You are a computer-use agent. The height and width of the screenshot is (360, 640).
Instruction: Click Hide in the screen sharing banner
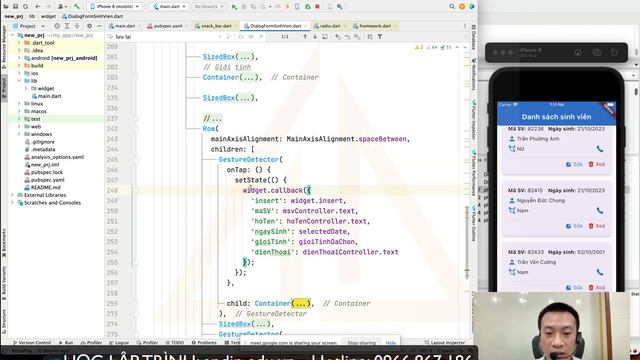[x=391, y=342]
